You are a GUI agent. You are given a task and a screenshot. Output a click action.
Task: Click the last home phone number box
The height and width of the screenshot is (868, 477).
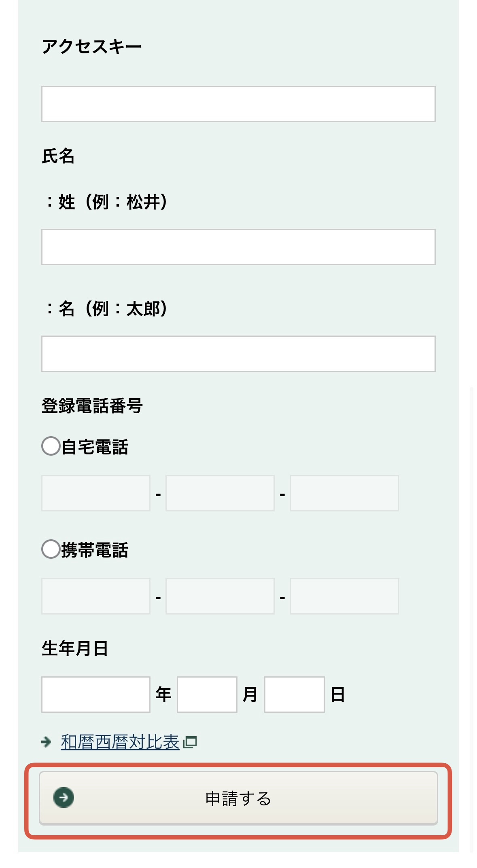click(344, 493)
